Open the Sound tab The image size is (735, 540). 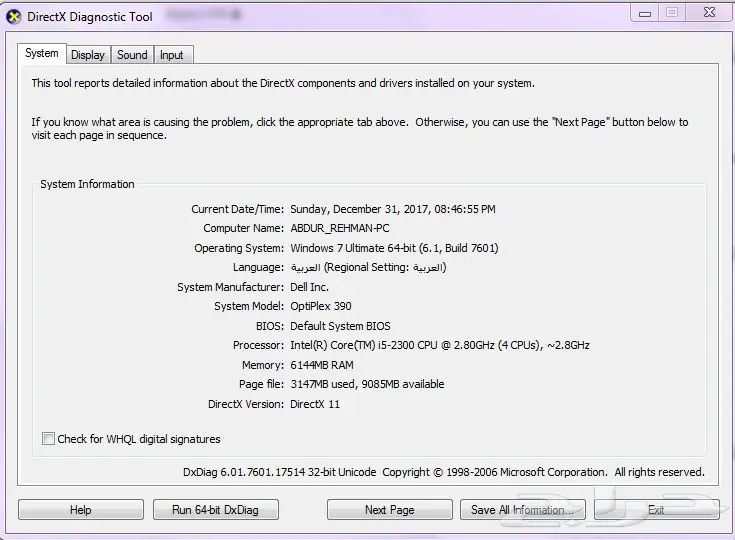132,55
